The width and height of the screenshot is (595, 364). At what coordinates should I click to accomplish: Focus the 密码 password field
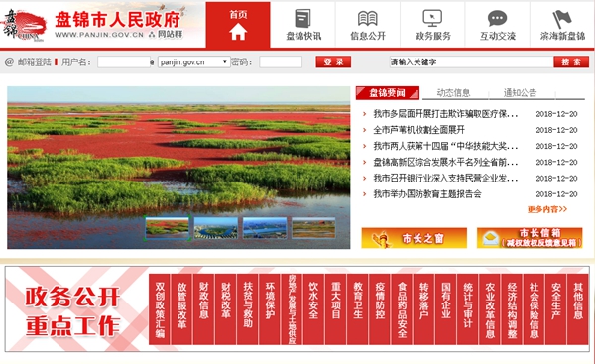tap(281, 61)
